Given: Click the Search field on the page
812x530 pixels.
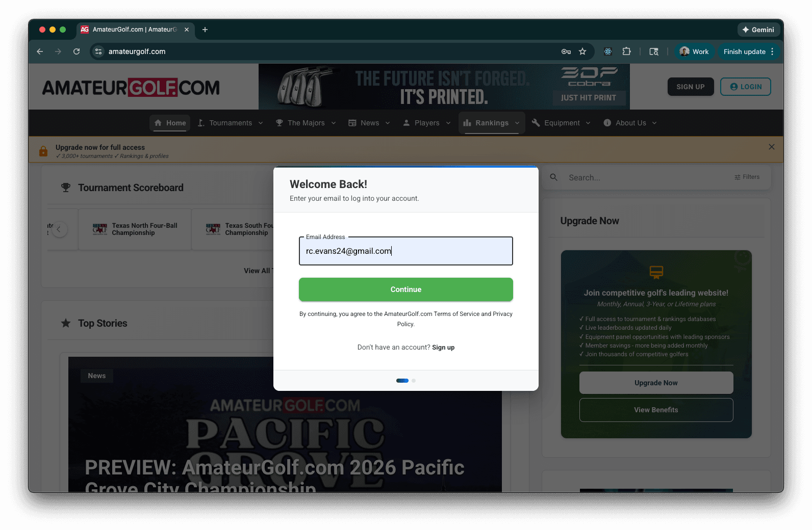Looking at the screenshot, I should tap(648, 177).
